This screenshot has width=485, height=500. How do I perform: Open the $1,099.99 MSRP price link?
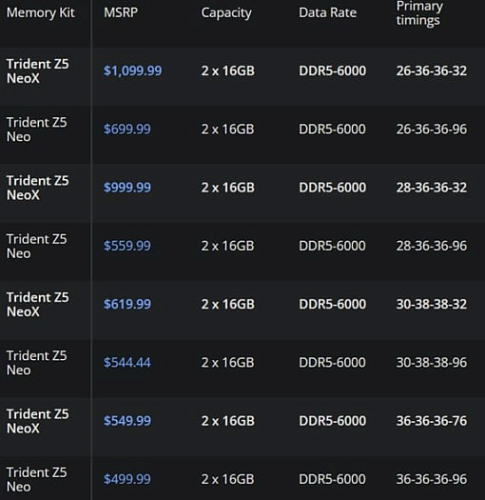pos(133,71)
